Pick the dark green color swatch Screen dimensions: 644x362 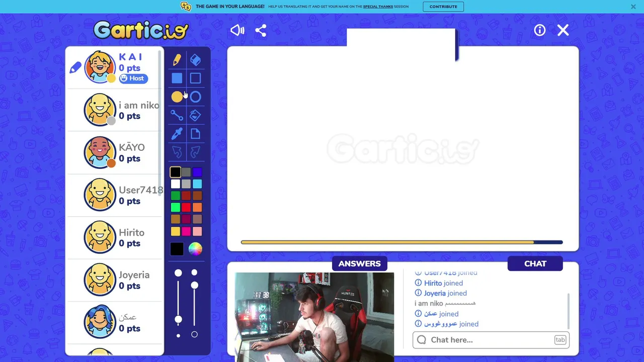175,196
